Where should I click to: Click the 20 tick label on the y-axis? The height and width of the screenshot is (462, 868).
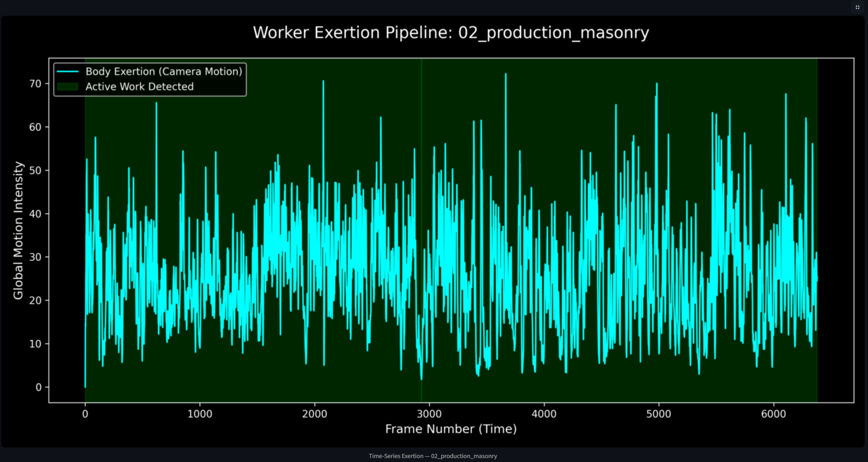click(35, 300)
